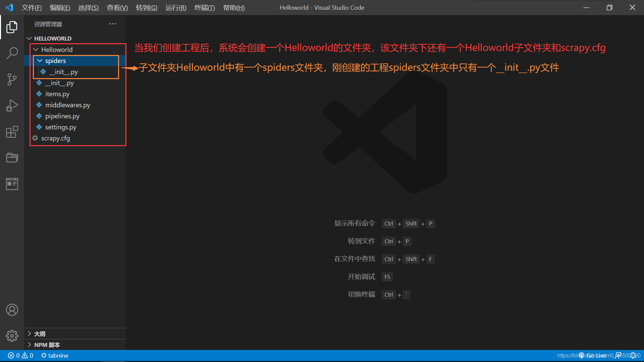This screenshot has height=362, width=644.
Task: Click the Search sidebar icon
Action: pyautogui.click(x=12, y=52)
